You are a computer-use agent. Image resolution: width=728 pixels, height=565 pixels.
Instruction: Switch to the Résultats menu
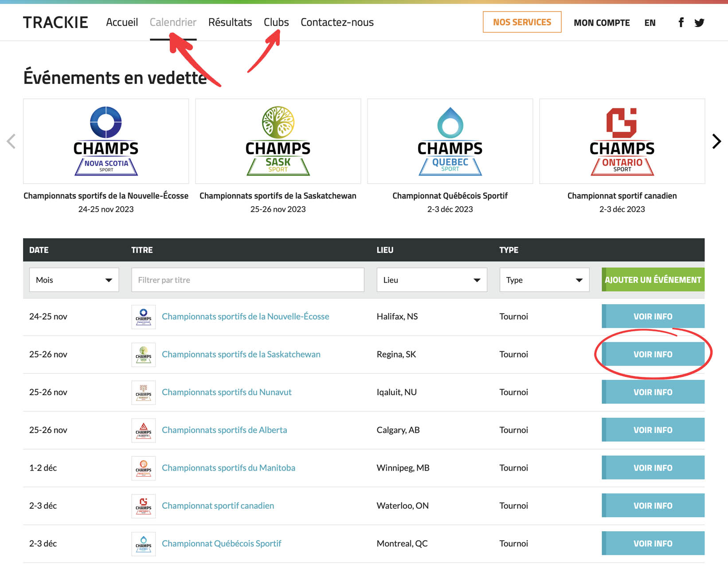(230, 22)
